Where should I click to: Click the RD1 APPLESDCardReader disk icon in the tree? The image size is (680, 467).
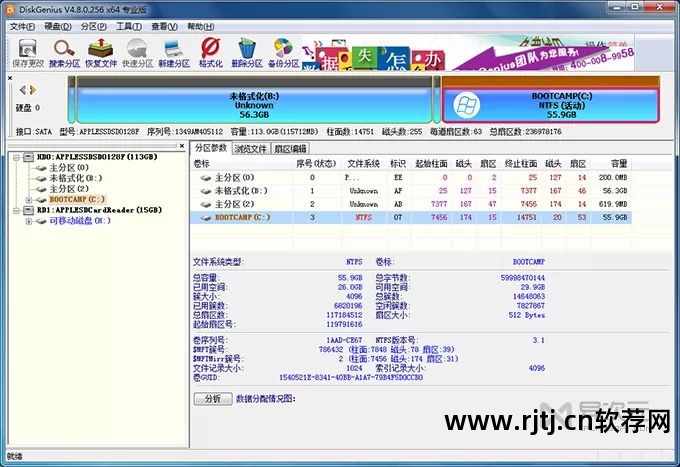(28, 210)
